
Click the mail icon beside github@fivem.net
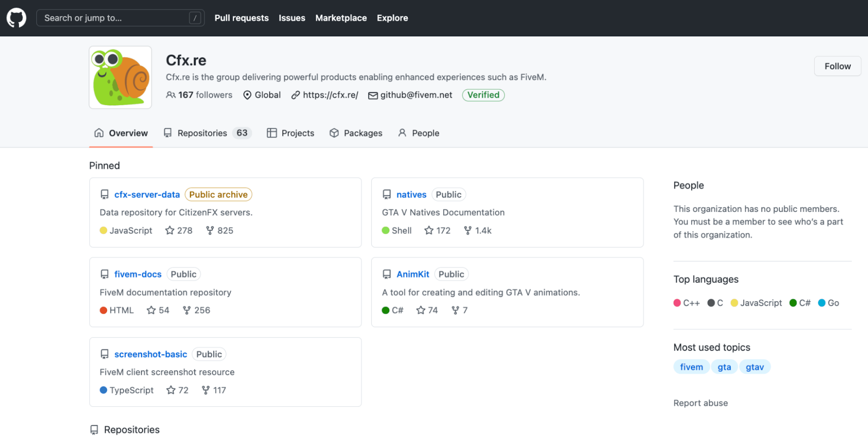(x=373, y=95)
